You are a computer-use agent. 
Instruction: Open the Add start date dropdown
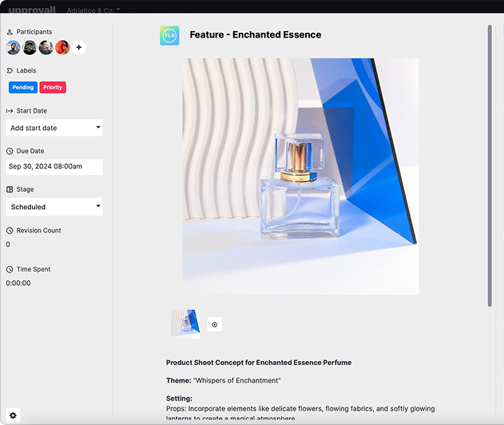[54, 128]
